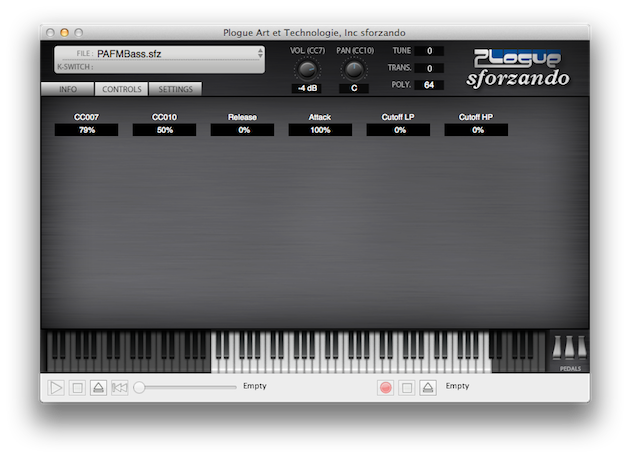Viewport: 630px width, 458px height.
Task: Click the Cutoff HP value box
Action: (x=476, y=130)
